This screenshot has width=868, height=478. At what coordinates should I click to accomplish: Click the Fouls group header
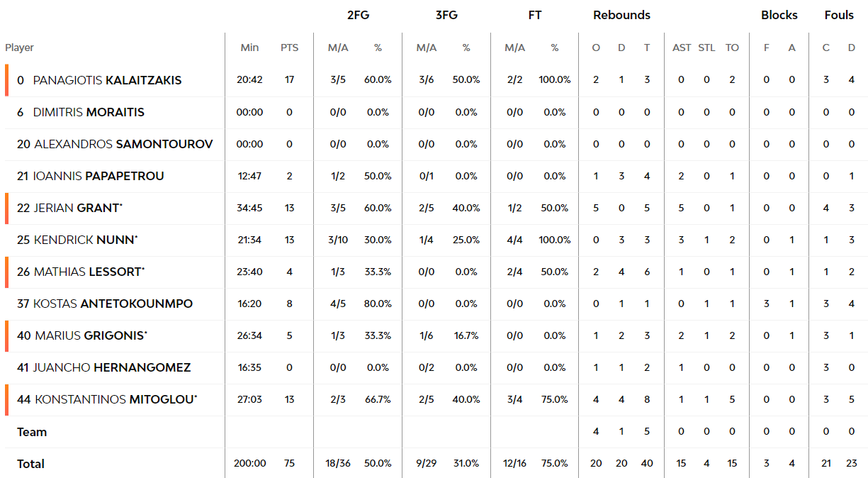click(x=839, y=15)
